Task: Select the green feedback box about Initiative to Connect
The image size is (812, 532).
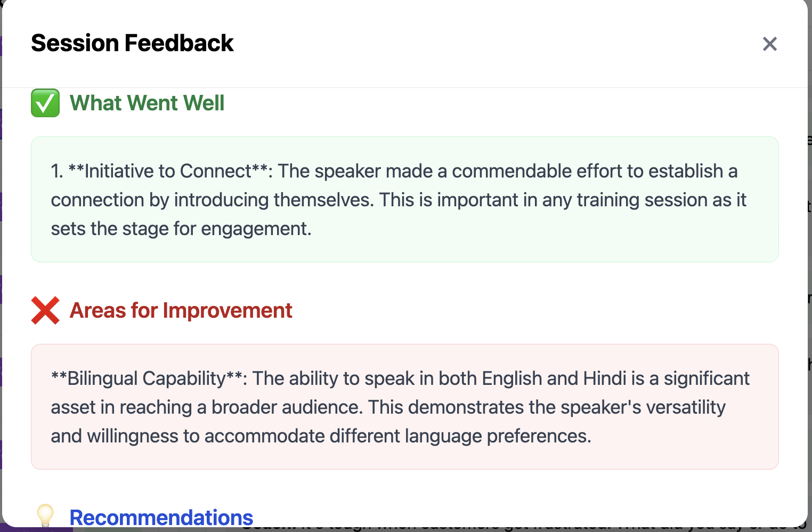Action: 405,199
